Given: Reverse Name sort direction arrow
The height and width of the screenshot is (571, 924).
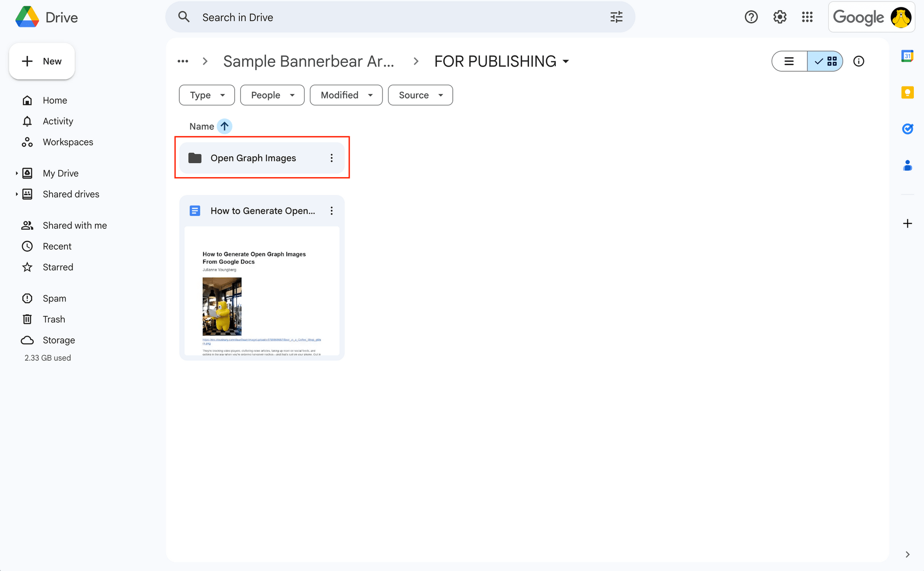Looking at the screenshot, I should click(225, 126).
